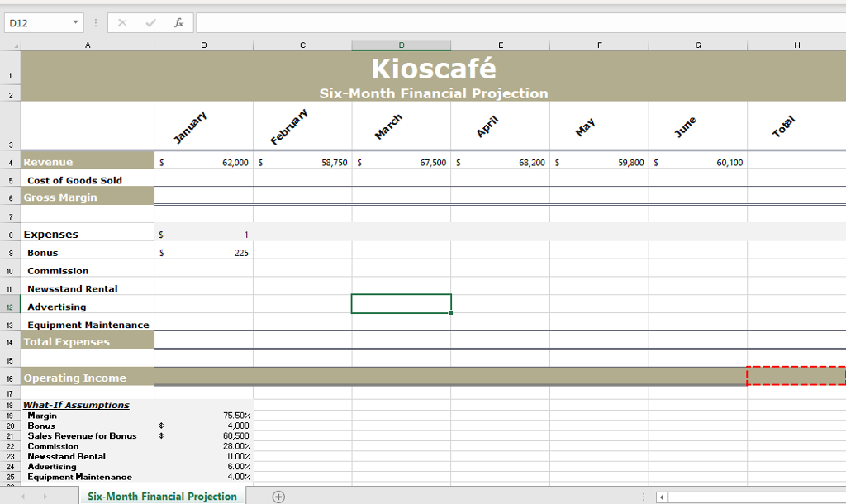Click the Kioscafé title cell

tap(433, 69)
